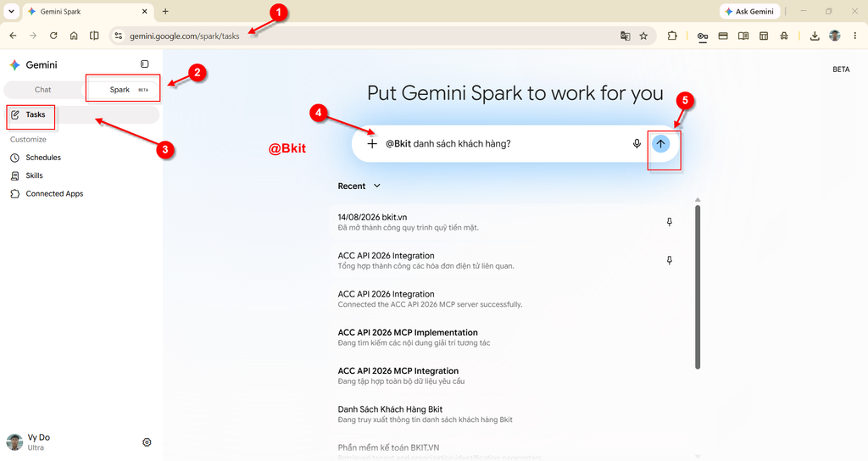Open Chrome three-dot menu
The image size is (868, 461).
(854, 36)
